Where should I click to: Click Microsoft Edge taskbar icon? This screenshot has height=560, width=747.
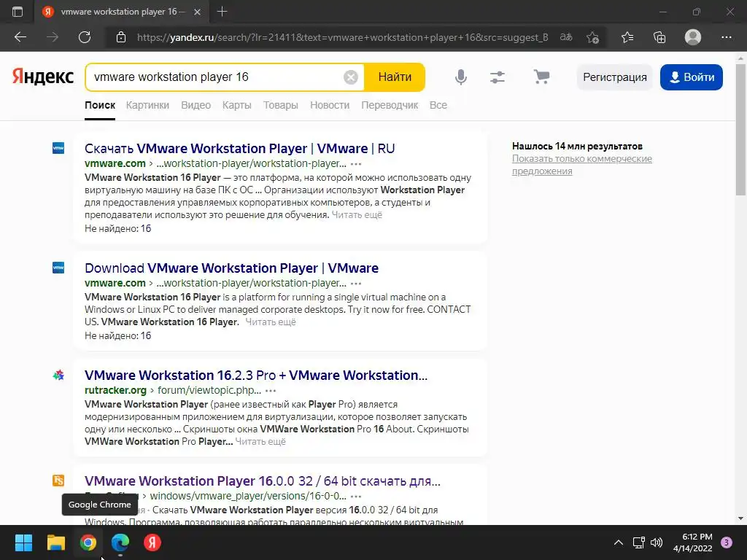tap(120, 542)
